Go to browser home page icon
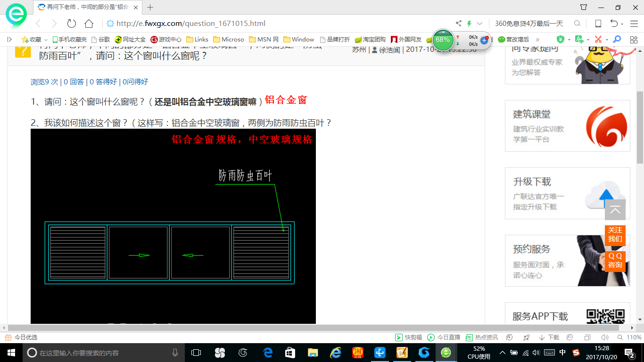The height and width of the screenshot is (362, 644). [89, 24]
